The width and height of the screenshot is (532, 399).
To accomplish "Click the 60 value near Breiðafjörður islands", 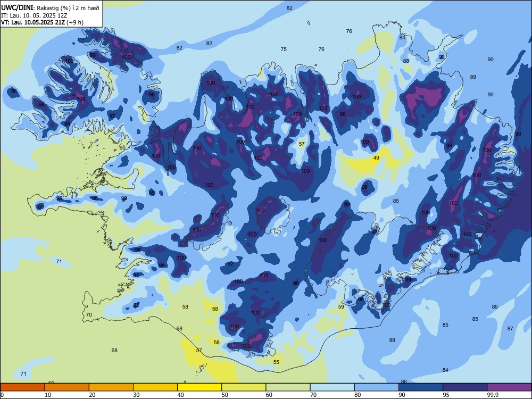I will [122, 147].
